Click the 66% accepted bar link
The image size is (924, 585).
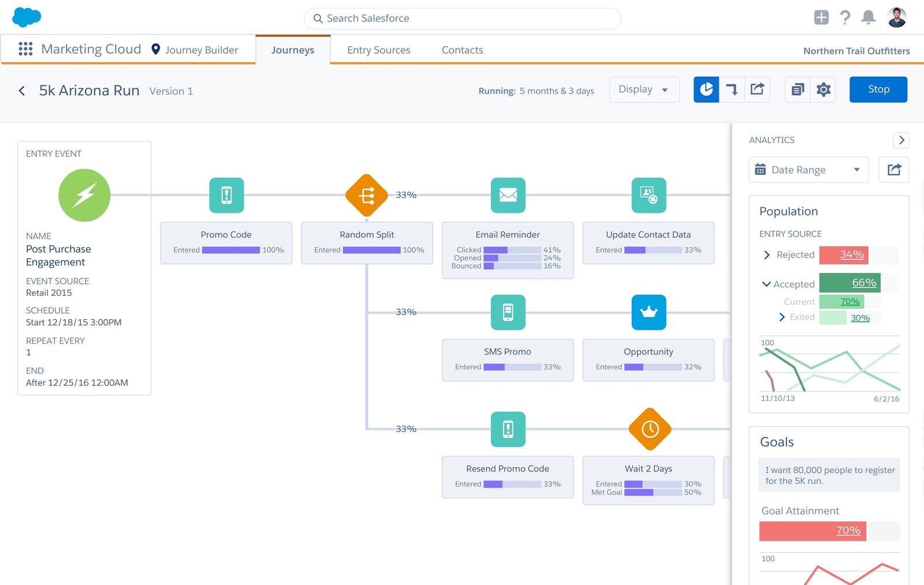pos(865,283)
